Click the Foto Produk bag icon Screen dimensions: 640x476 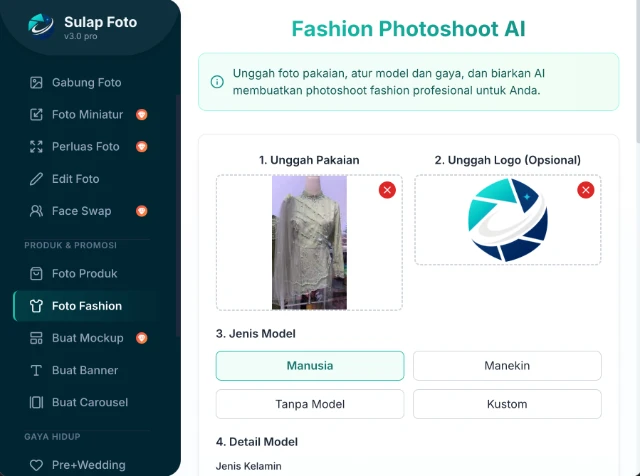[37, 273]
